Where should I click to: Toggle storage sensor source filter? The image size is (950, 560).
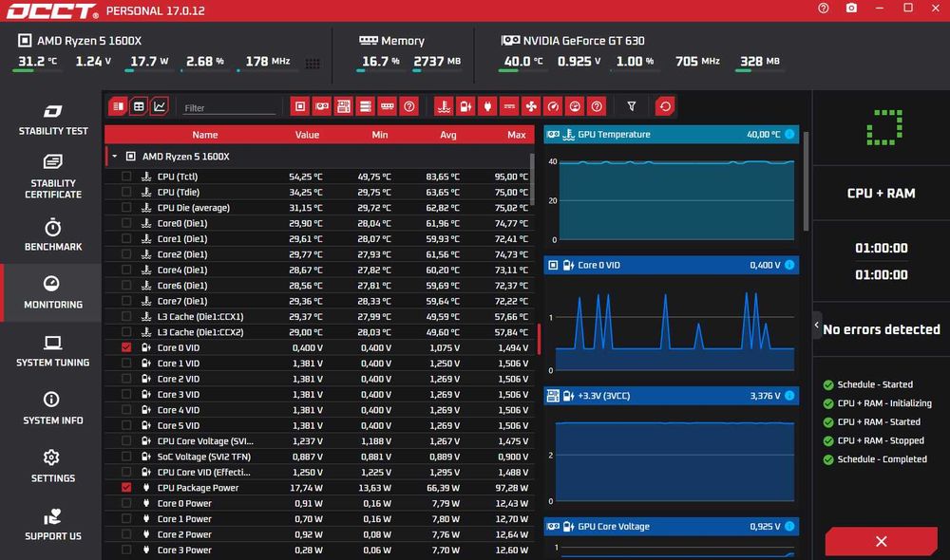tap(366, 106)
